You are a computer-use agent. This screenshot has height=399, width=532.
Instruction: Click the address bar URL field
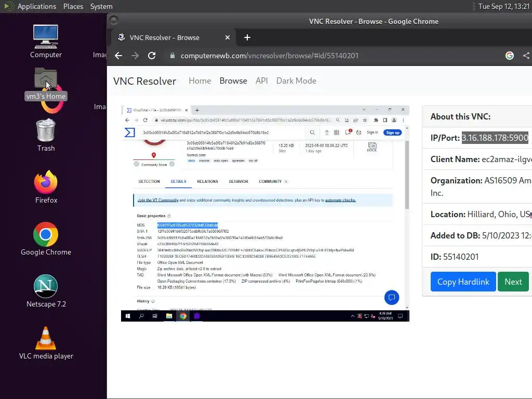(270, 56)
